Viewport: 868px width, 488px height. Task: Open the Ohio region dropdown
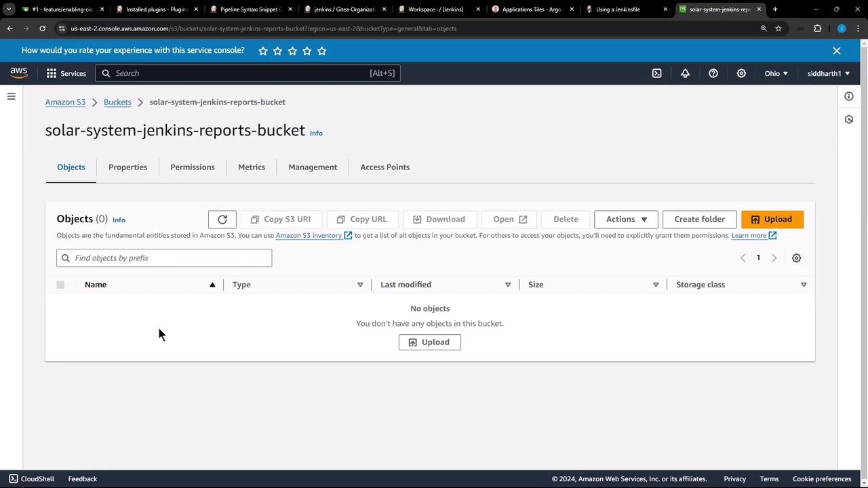pyautogui.click(x=776, y=73)
